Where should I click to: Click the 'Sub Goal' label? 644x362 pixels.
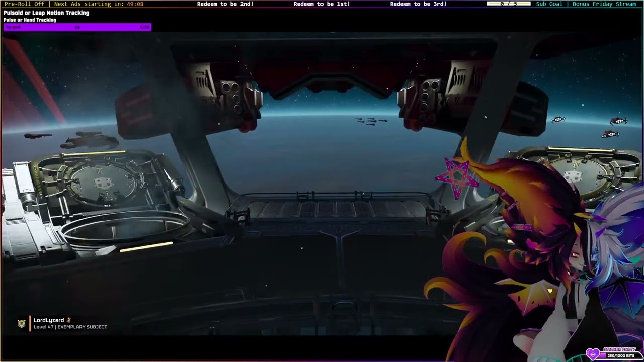[549, 4]
